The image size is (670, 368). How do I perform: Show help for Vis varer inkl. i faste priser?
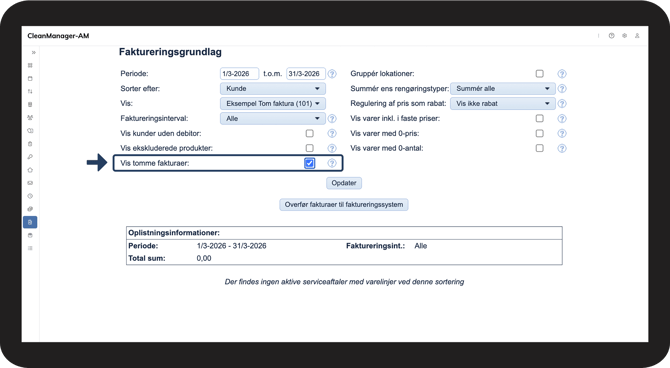pyautogui.click(x=562, y=118)
